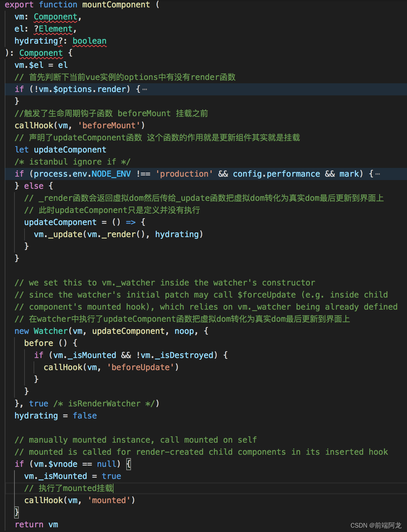Viewport: 407px width, 532px height.
Task: Click the 'beforeMount' string in callHook
Action: pos(109,126)
